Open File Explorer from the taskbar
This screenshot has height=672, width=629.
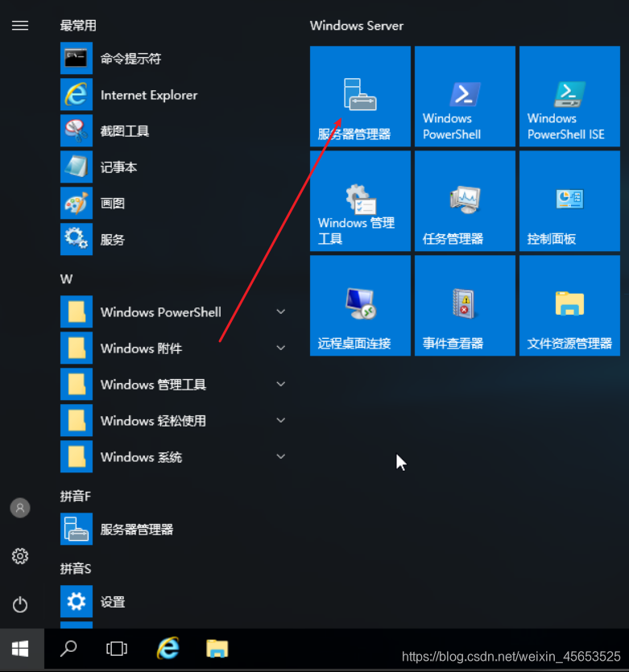[217, 648]
